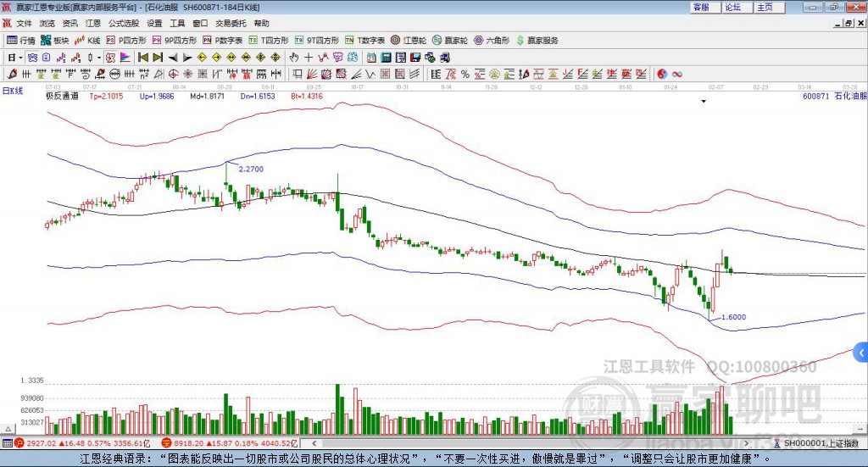Open 赢家服务 dollar-sign service

click(537, 41)
